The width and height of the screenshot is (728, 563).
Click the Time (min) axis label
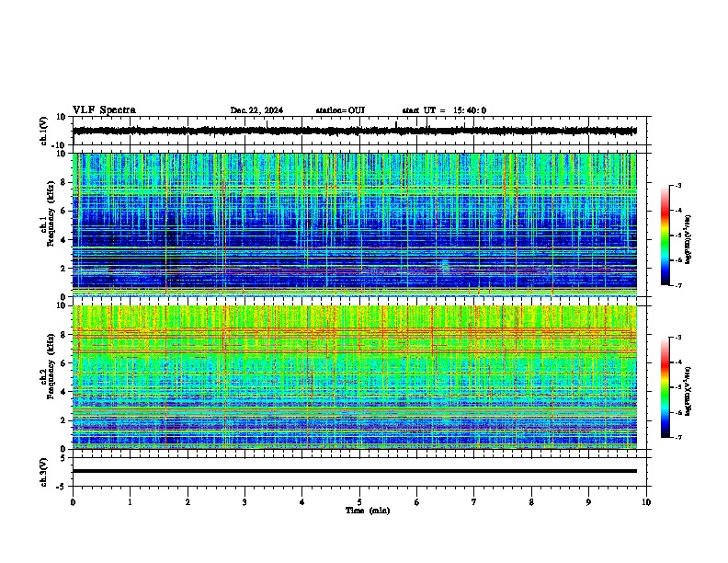pos(368,511)
